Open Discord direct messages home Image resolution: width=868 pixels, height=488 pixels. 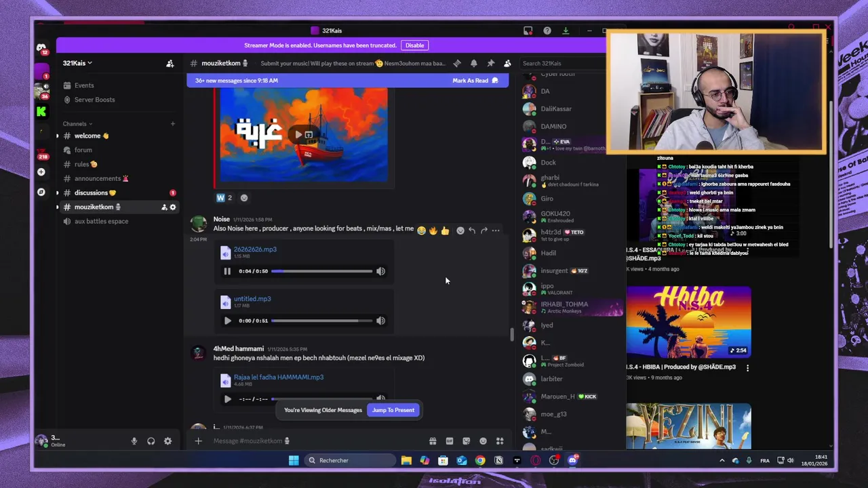41,47
